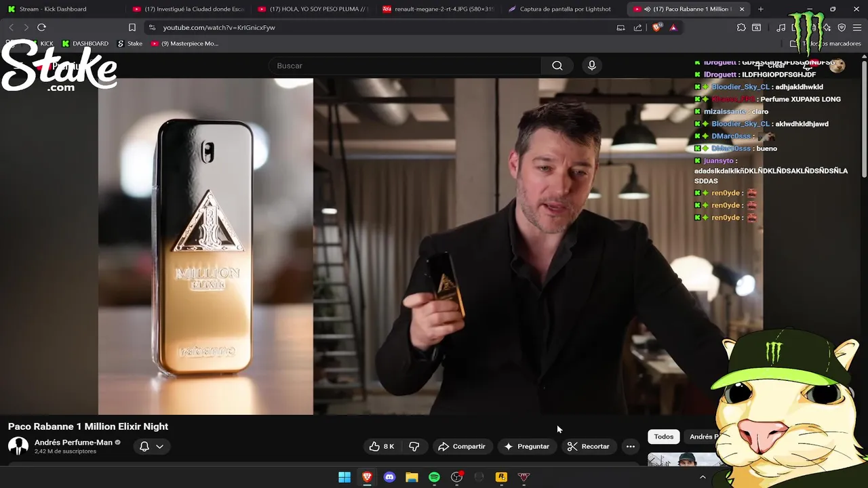
Task: Select the Todos filter chip
Action: click(664, 436)
